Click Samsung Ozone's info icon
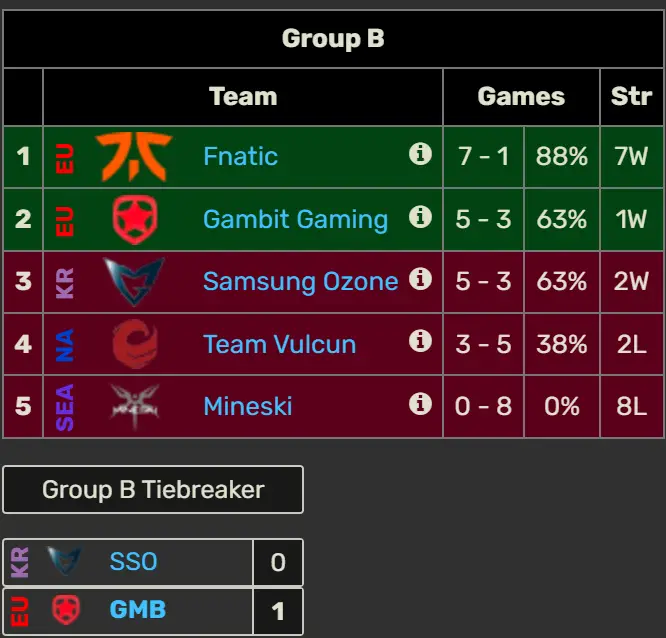The width and height of the screenshot is (666, 638). [420, 279]
